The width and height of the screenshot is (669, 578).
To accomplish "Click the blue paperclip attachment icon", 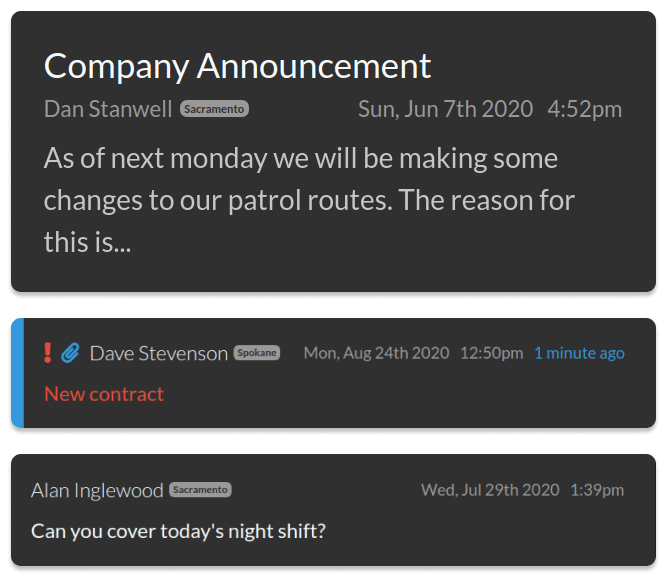I will pyautogui.click(x=70, y=353).
